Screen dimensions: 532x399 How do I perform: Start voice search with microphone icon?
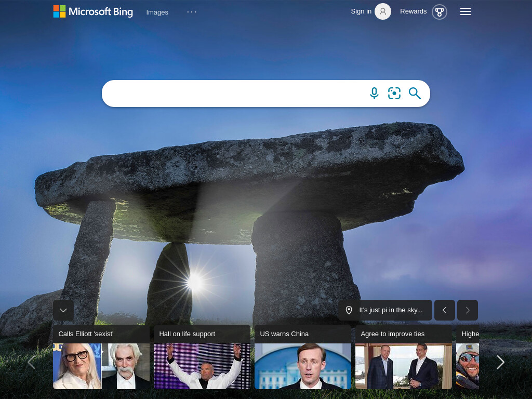374,94
